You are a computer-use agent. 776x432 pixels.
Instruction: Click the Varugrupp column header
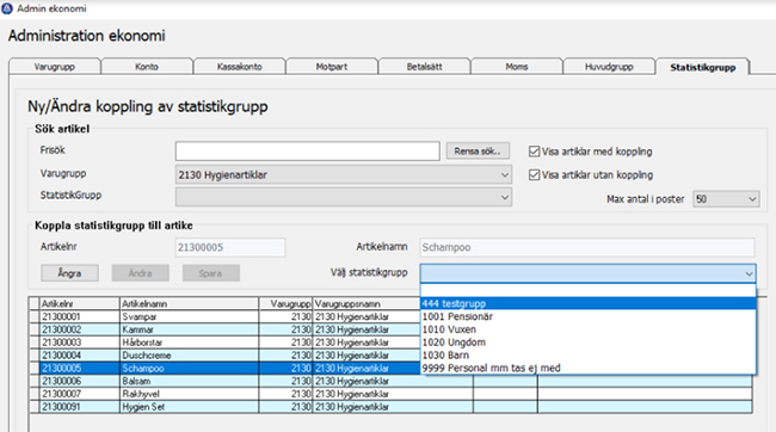(x=286, y=303)
